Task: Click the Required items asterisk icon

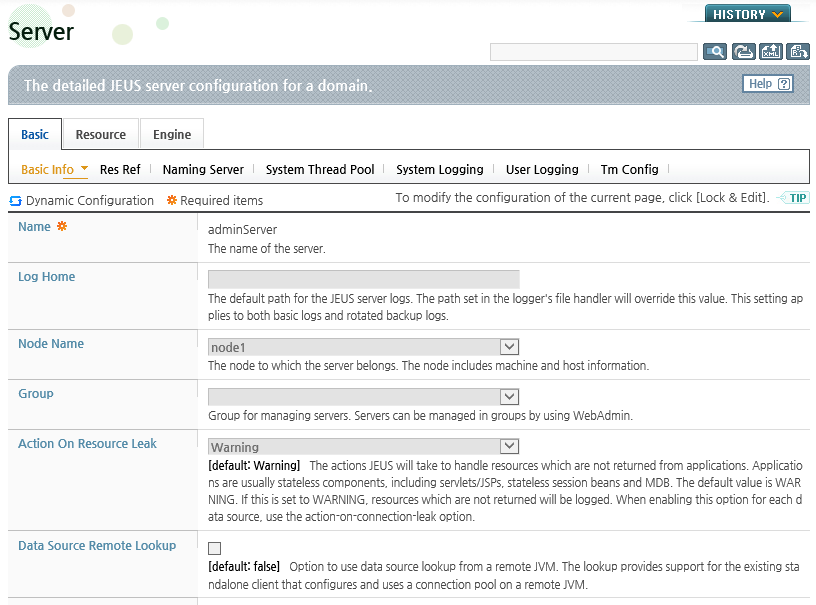Action: tap(172, 200)
